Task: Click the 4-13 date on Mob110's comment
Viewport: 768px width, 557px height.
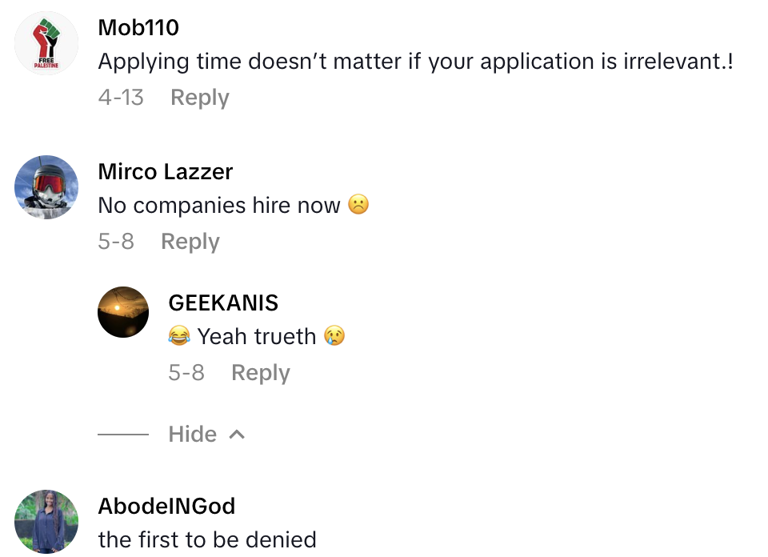Action: tap(120, 98)
